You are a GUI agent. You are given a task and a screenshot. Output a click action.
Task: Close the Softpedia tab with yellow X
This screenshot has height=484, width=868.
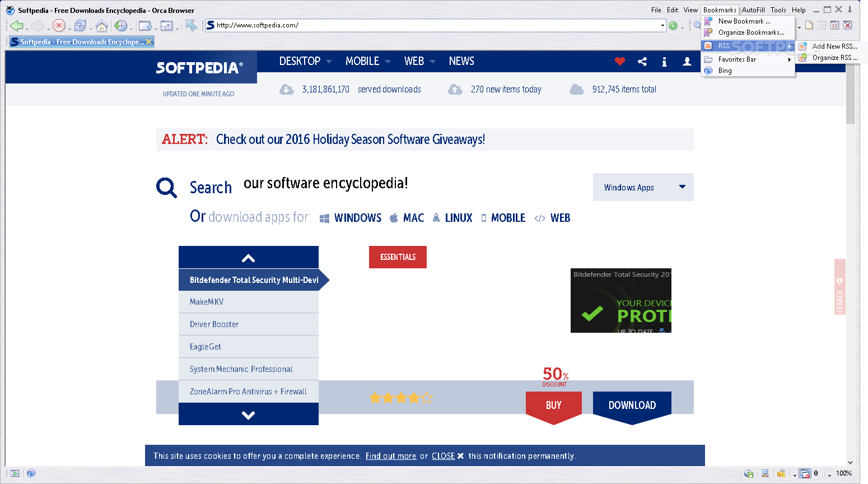[x=148, y=41]
